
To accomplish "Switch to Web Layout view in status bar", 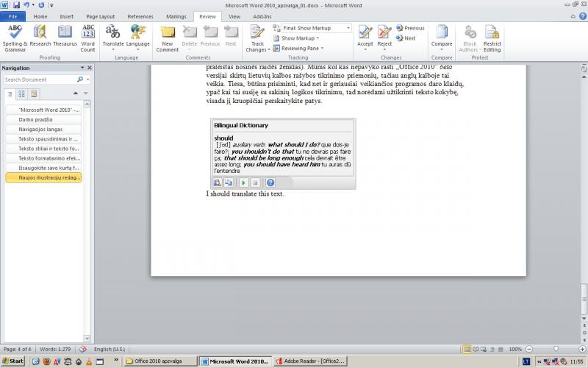I will (x=484, y=349).
